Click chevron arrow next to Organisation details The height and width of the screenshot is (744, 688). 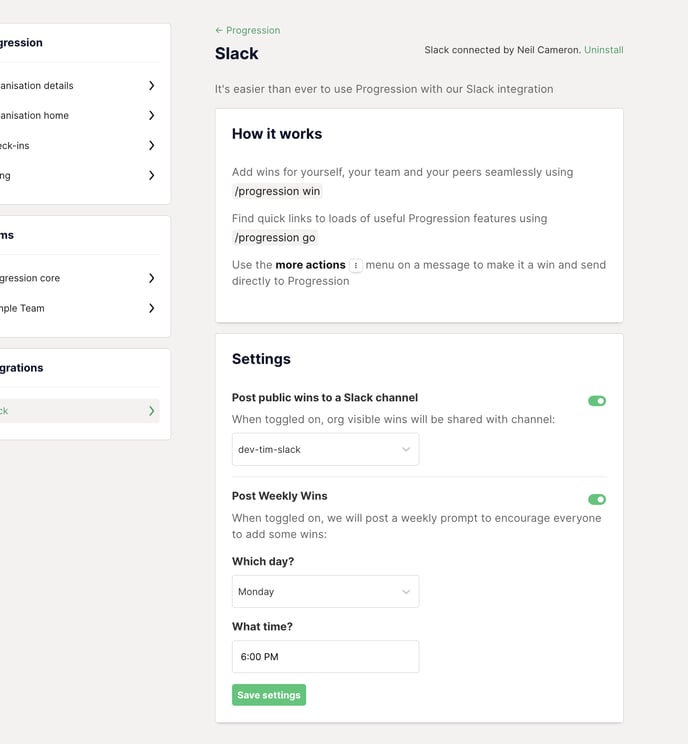(151, 86)
